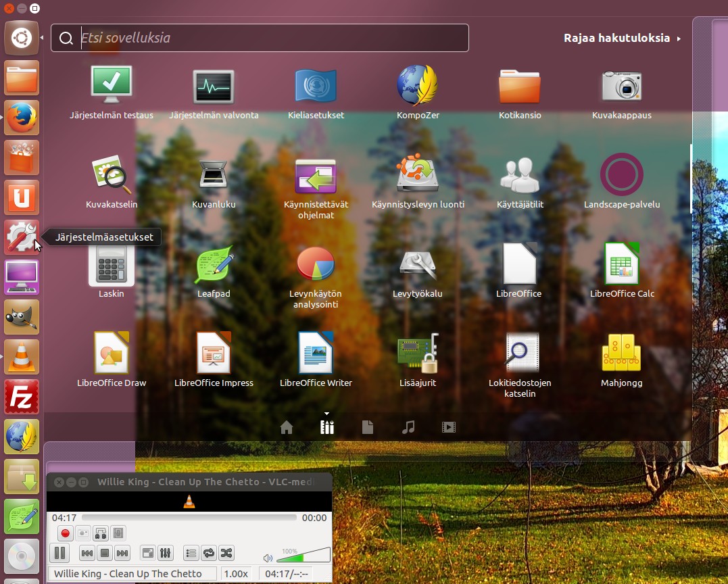Toggle A-B loop button in VLC

(100, 533)
